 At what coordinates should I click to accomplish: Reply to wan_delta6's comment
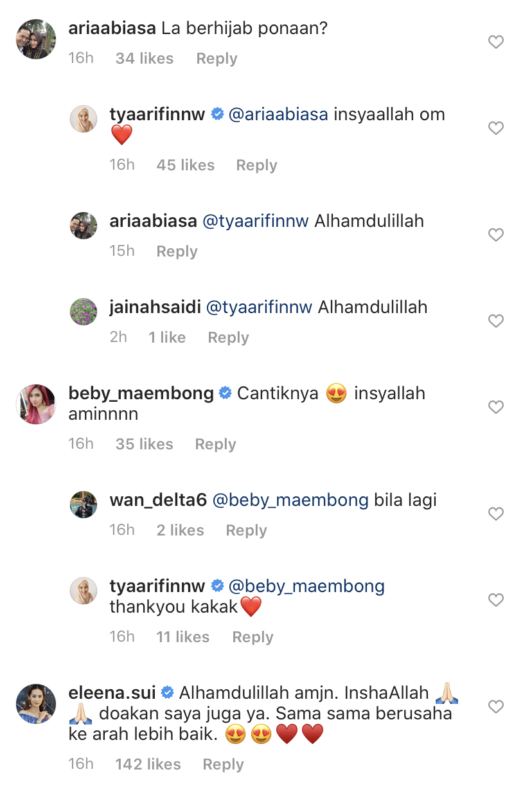click(x=246, y=530)
